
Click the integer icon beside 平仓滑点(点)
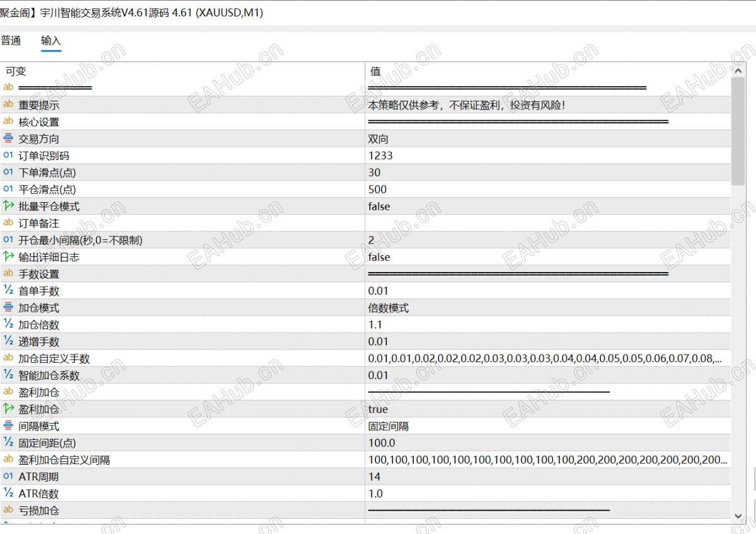(x=8, y=189)
